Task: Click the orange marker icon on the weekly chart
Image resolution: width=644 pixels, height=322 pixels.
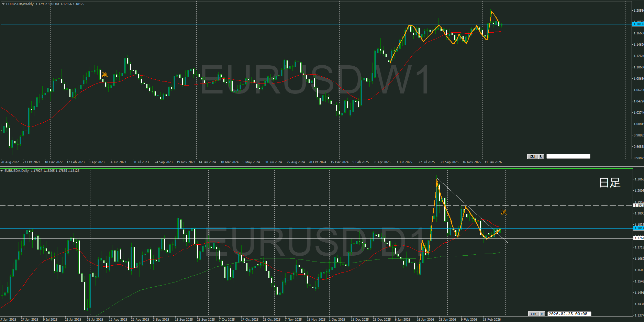Action: tap(105, 75)
